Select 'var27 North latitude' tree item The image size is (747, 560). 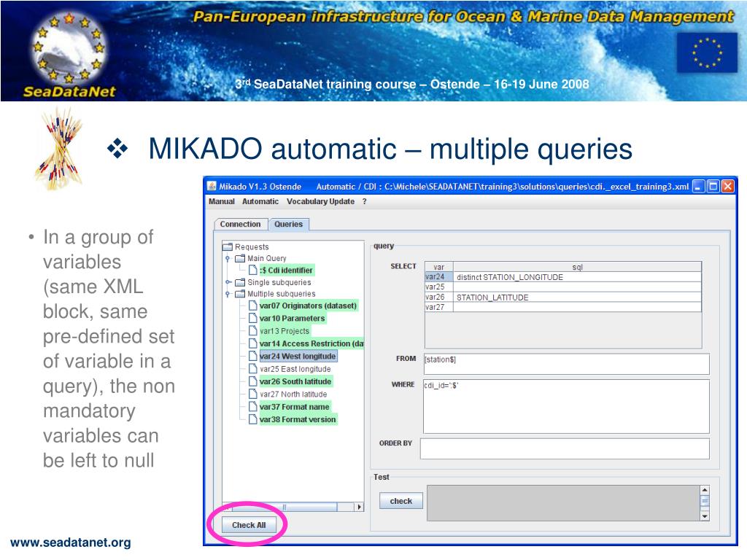pos(293,394)
